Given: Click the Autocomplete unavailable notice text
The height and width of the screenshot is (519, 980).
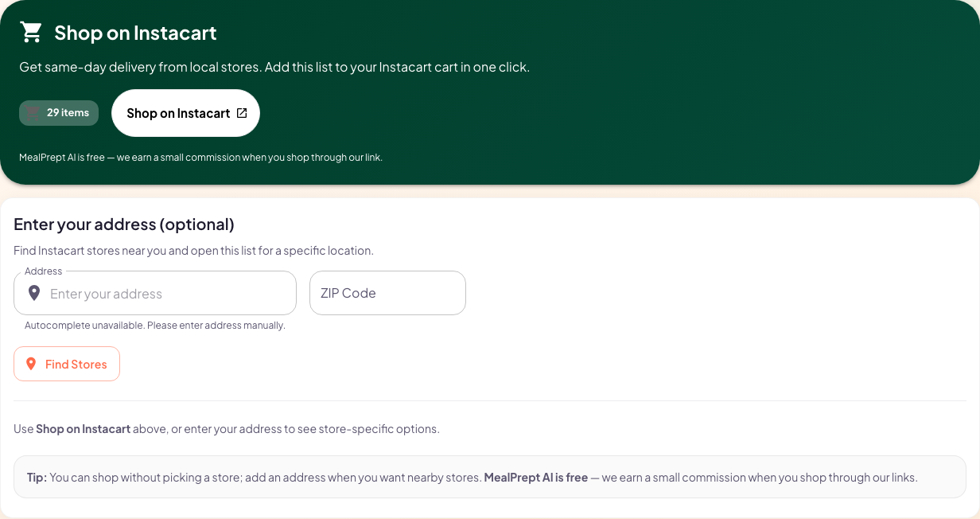Looking at the screenshot, I should [155, 326].
